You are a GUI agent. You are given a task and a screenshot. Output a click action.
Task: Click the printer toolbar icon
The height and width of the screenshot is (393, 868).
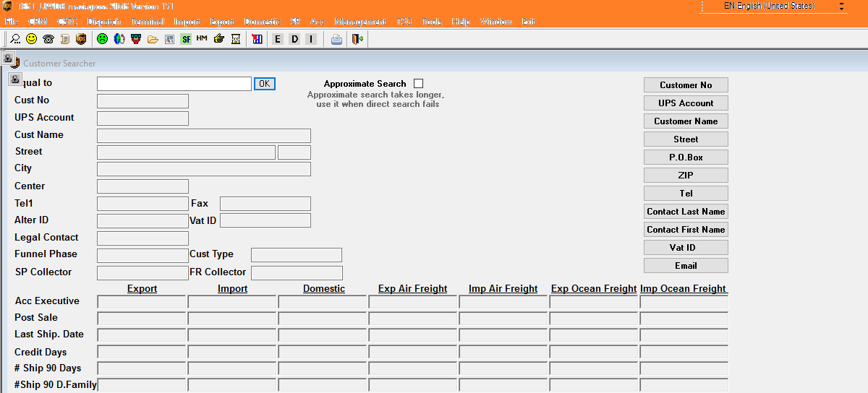click(x=336, y=39)
